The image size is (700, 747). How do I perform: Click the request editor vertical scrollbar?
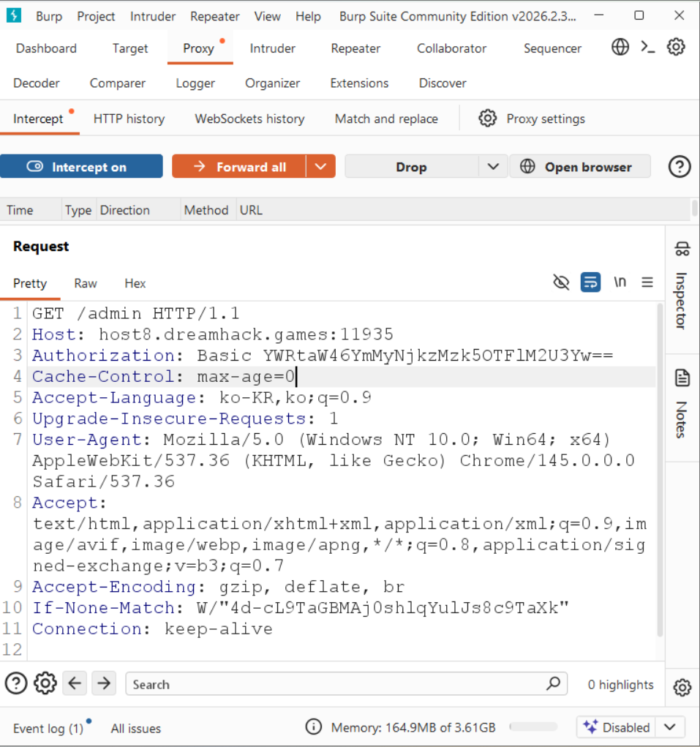coord(660,469)
